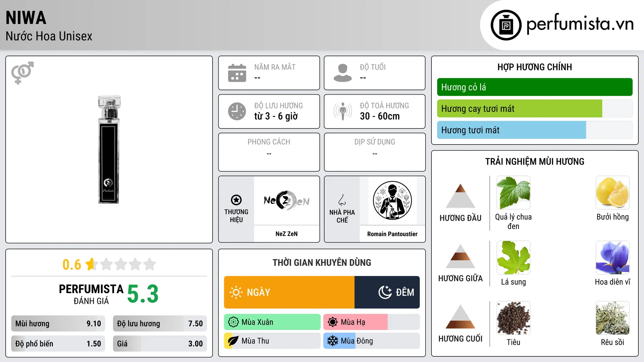
Task: Select the Tiêu note image
Action: click(x=513, y=318)
